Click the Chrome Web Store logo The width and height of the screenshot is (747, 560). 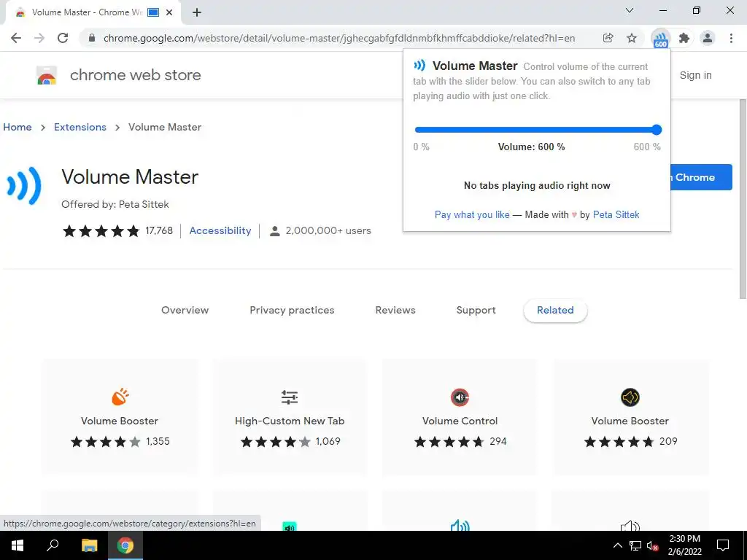[x=47, y=75]
